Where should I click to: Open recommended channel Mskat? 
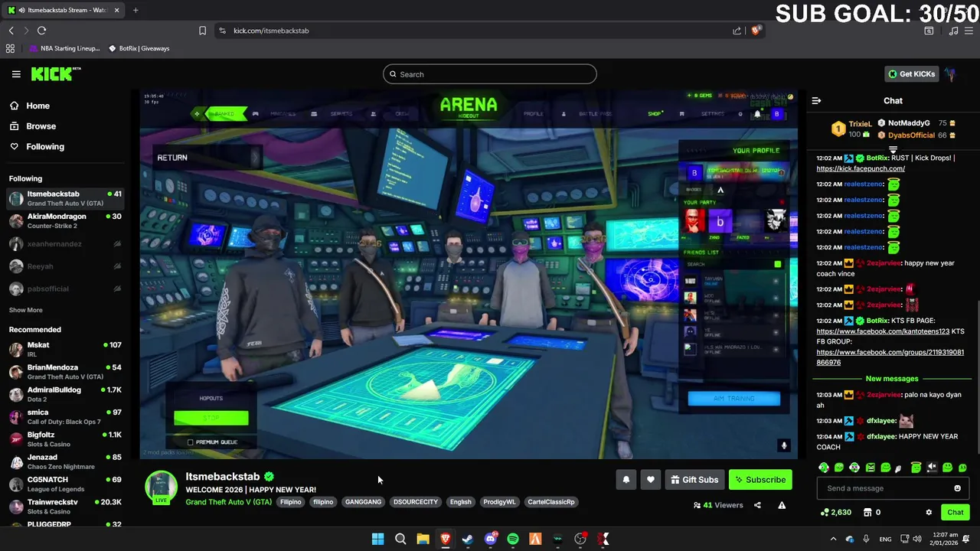point(65,349)
